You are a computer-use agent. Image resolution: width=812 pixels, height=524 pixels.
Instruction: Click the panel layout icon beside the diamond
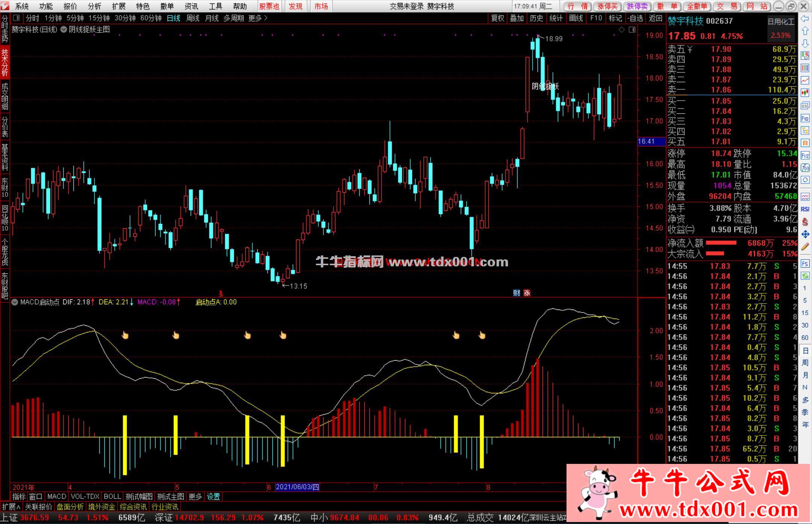632,30
